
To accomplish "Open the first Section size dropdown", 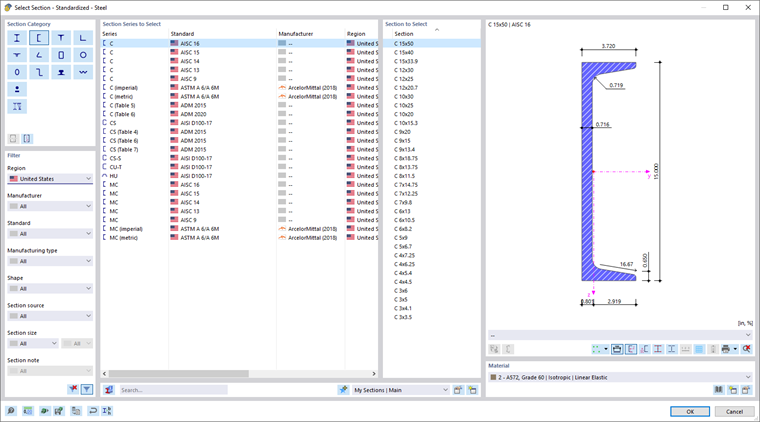I will [33, 344].
